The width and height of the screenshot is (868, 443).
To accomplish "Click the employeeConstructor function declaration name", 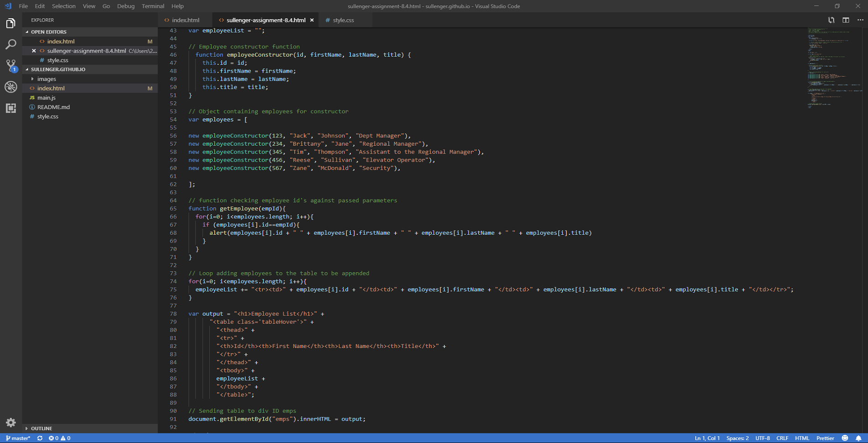I will (260, 55).
